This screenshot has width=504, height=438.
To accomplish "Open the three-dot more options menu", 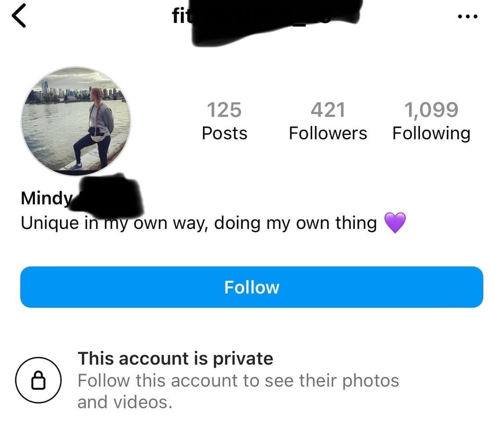I will coord(467,16).
